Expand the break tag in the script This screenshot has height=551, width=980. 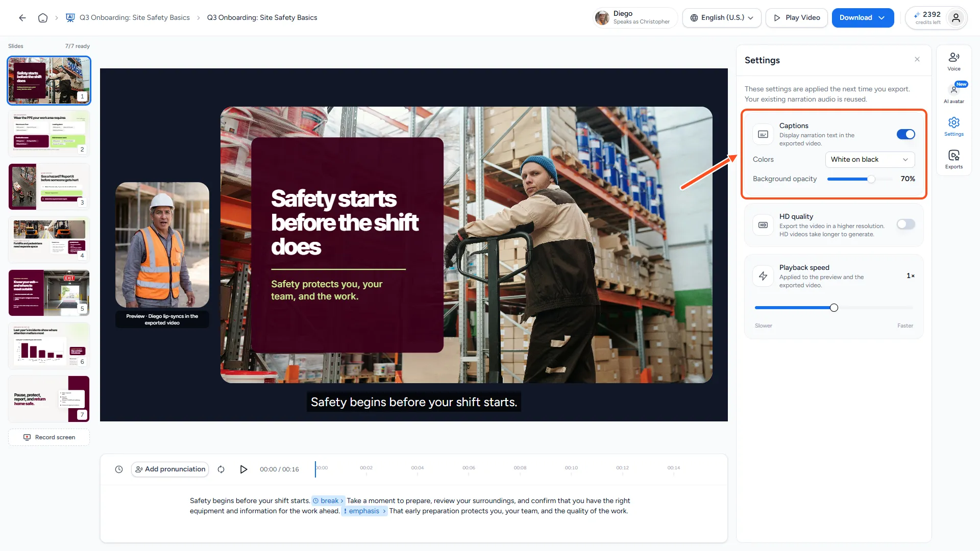pyautogui.click(x=329, y=501)
